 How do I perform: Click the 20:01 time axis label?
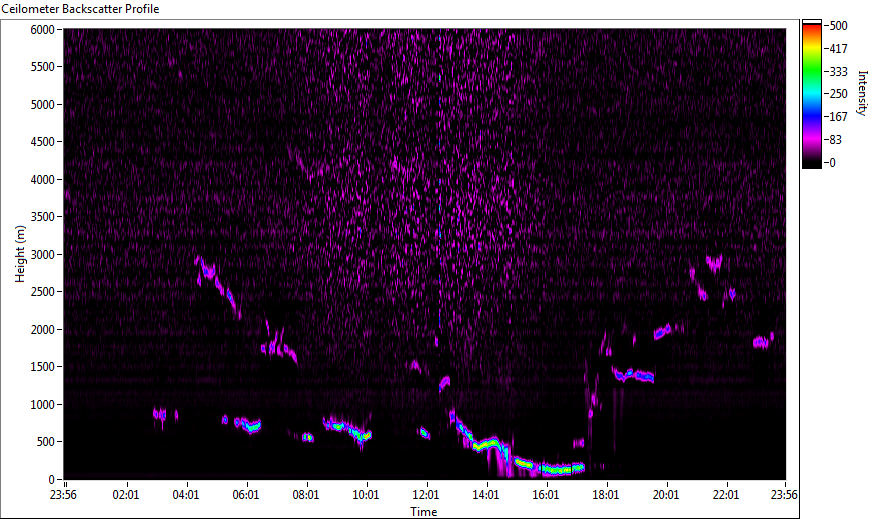(666, 495)
